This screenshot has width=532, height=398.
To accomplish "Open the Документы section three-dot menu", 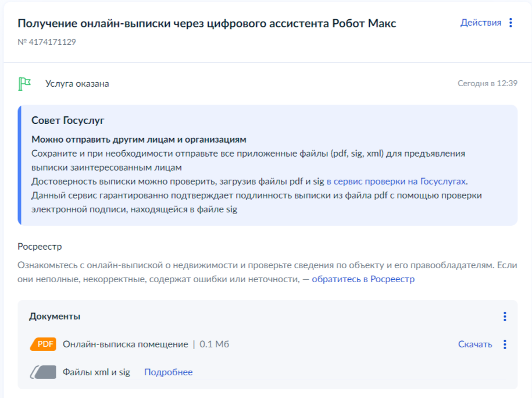I will pos(505,317).
